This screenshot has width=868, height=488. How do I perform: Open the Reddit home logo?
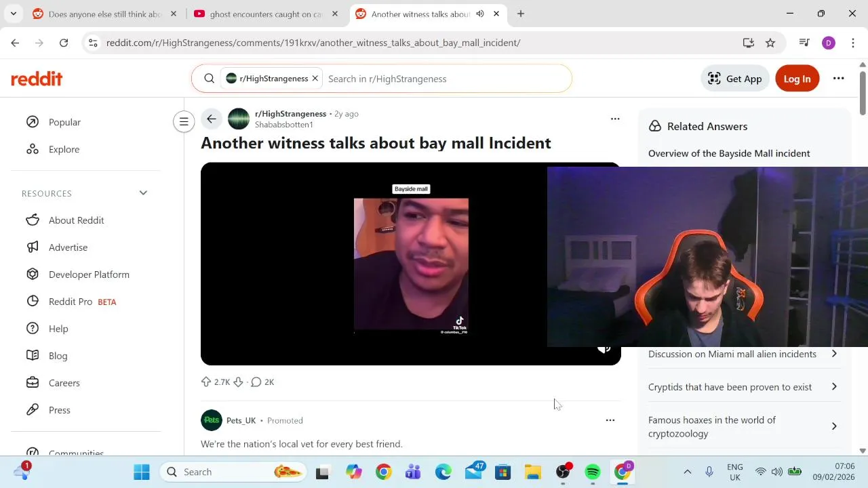point(37,79)
